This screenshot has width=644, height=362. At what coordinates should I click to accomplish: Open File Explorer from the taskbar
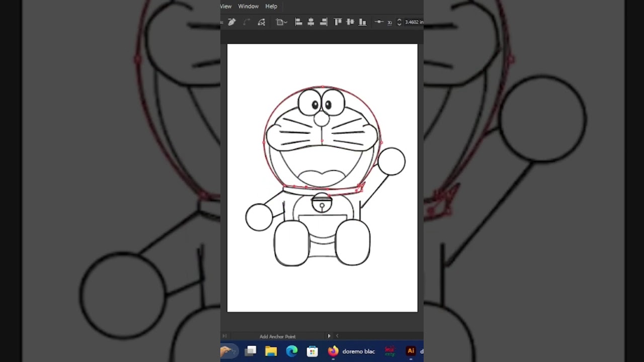[271, 351]
